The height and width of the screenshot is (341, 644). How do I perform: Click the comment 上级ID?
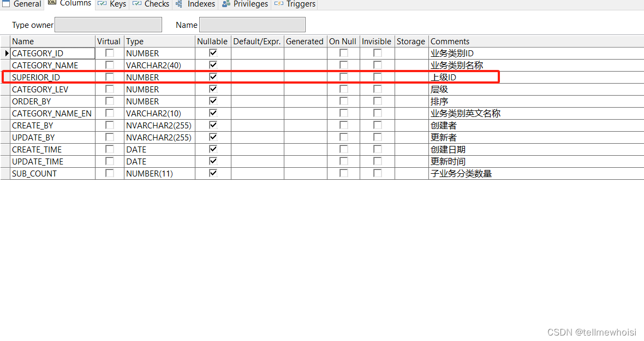tap(443, 78)
